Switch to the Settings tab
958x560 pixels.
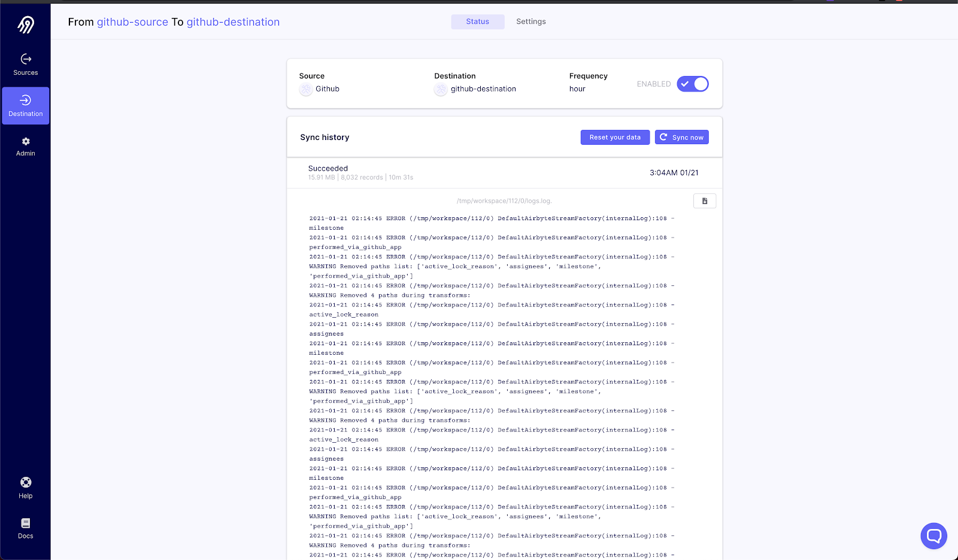tap(530, 22)
